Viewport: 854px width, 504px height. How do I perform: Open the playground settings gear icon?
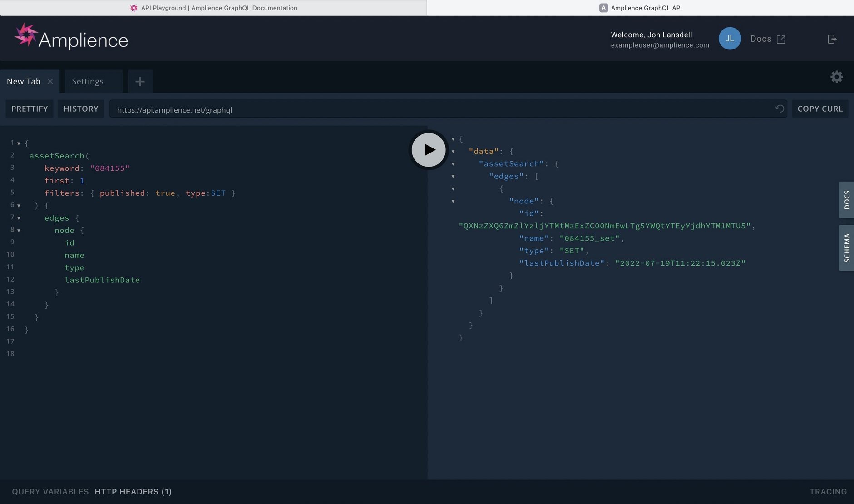[x=836, y=77]
